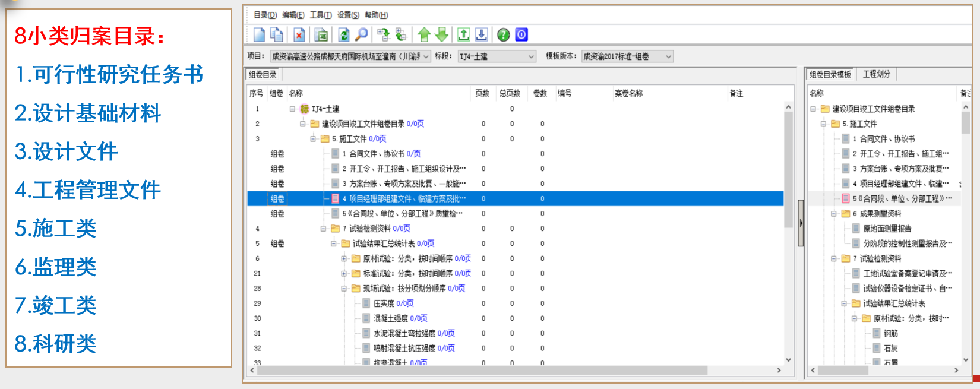Screen dimensions: 980x389
Task: Collapse the 7 试验检测资料 node in center tree
Action: 324,229
